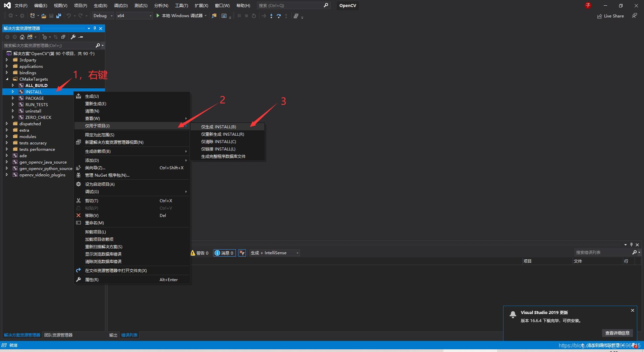644x352 pixels.
Task: Select 仅生成 INSTALL(B) in the submenu
Action: [x=228, y=127]
